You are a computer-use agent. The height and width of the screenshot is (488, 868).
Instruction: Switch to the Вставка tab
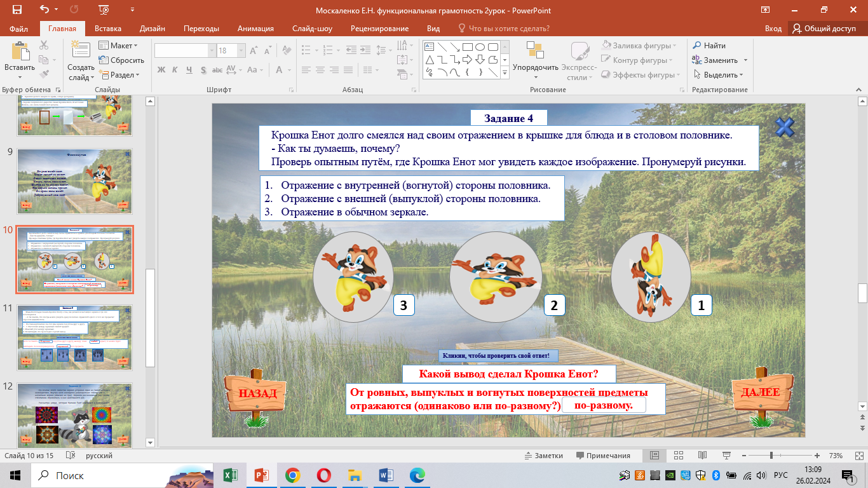coord(108,29)
